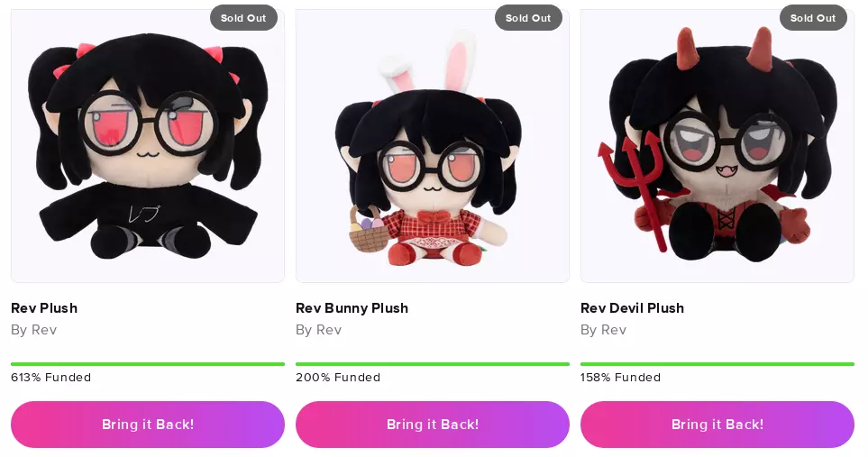868x457 pixels.
Task: Open the Rev Plush product image
Action: [148, 146]
